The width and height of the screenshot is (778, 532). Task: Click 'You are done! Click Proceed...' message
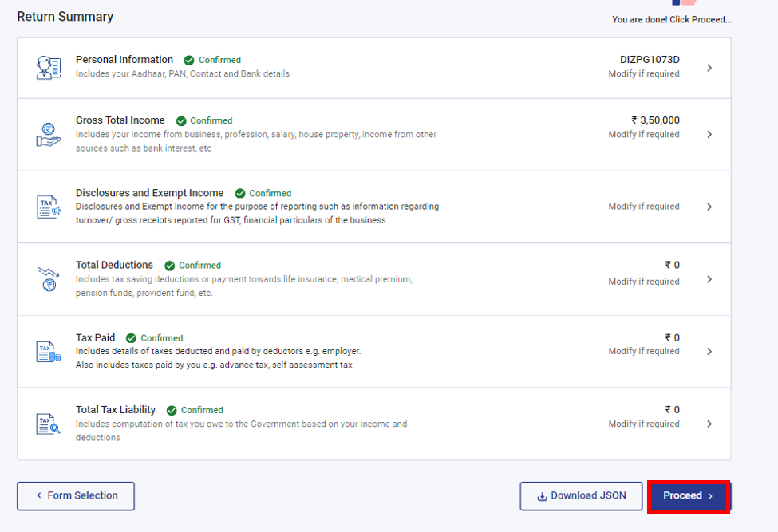[671, 19]
